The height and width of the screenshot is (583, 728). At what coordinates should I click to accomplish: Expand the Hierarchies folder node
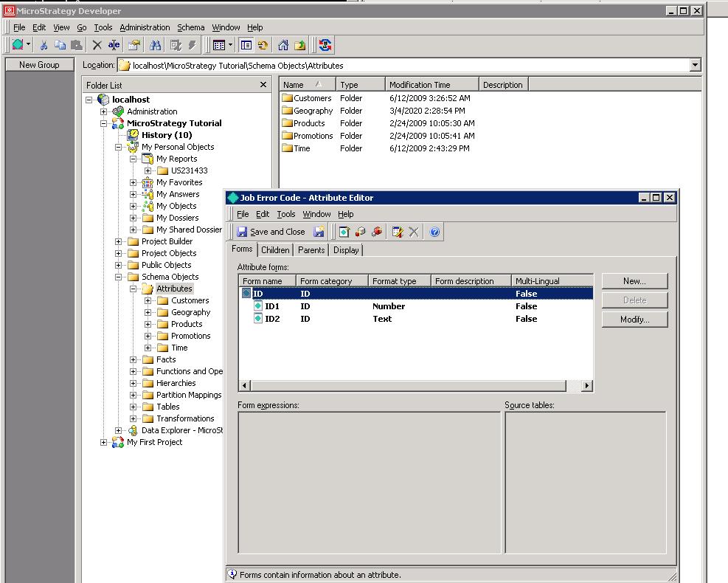pyautogui.click(x=134, y=383)
